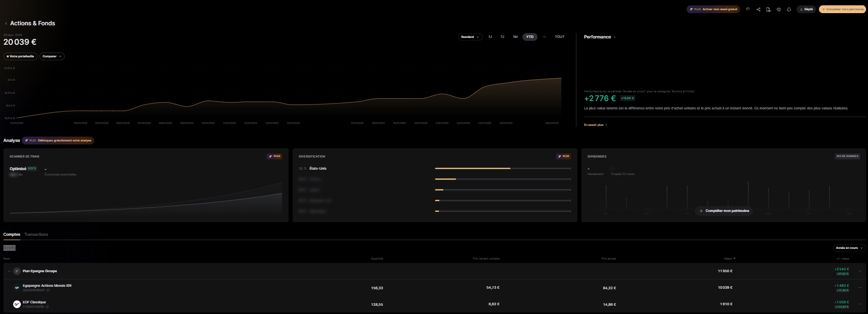Image resolution: width=868 pixels, height=314 pixels.
Task: Open the notifications bell
Action: (789, 9)
